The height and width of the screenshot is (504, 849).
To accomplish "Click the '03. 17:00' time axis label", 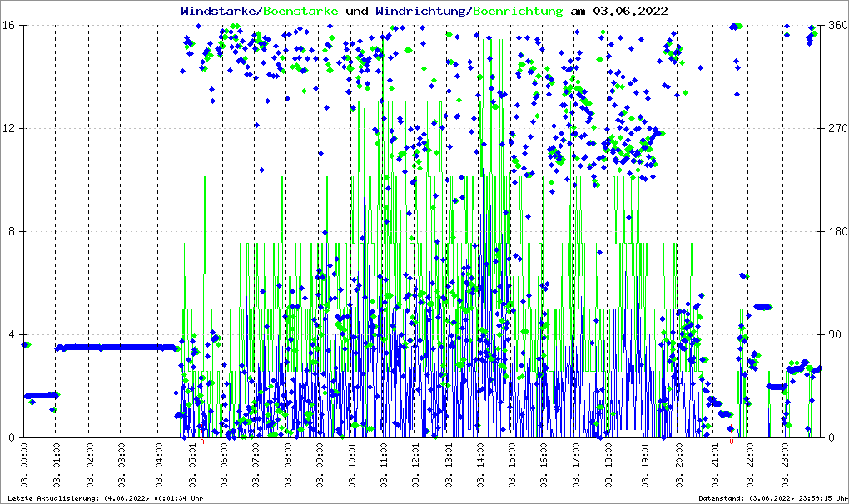I will [575, 465].
